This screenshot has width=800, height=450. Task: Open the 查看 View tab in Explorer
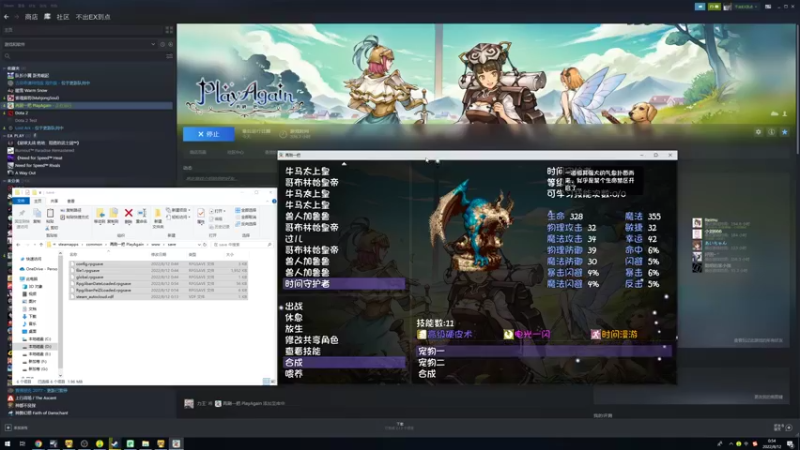(71, 201)
